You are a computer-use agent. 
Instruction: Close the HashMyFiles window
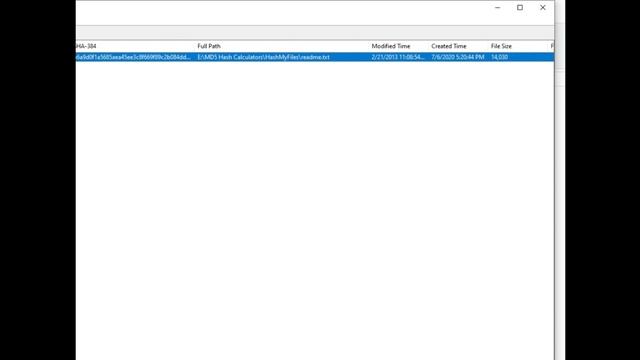[x=543, y=8]
